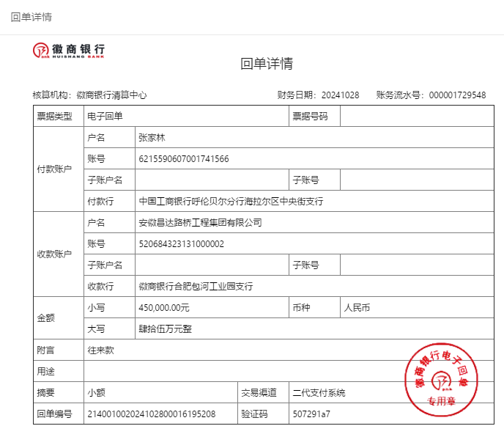Click the amount in words 肆拾伍万元整

pos(165,328)
